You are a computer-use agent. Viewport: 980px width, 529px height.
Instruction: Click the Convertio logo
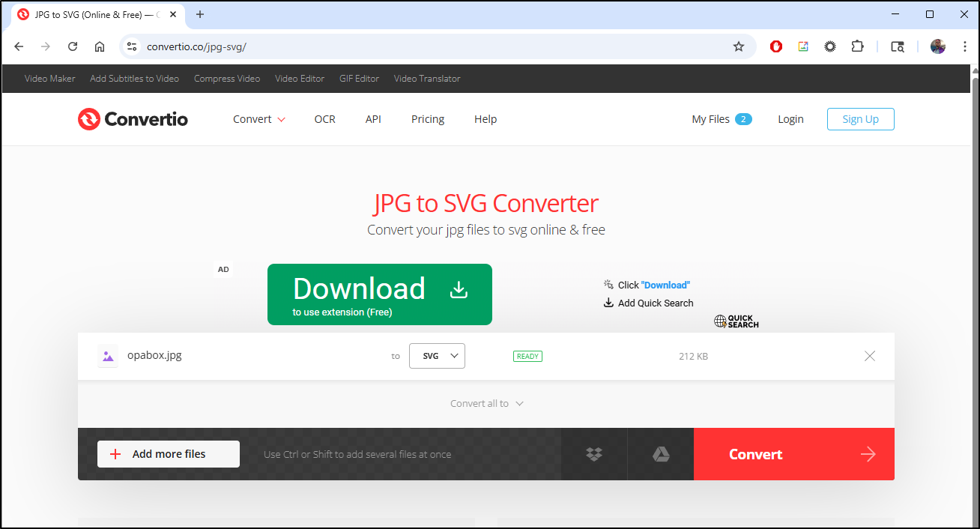tap(133, 119)
